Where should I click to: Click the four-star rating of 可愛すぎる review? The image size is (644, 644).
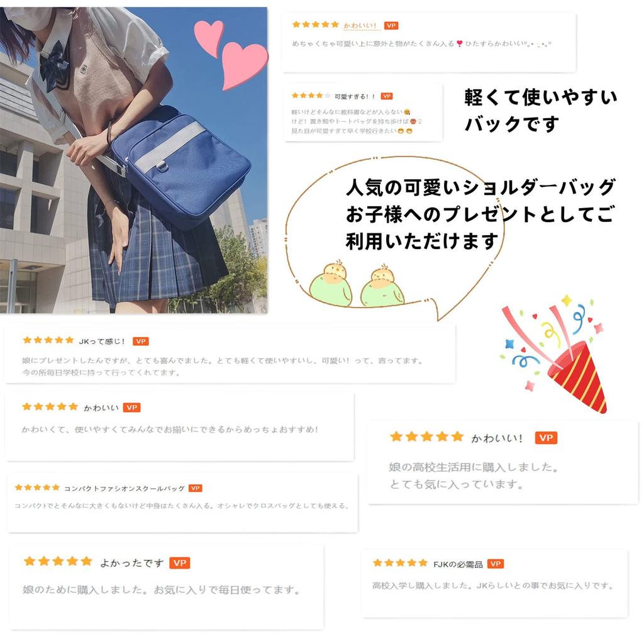coord(311,96)
